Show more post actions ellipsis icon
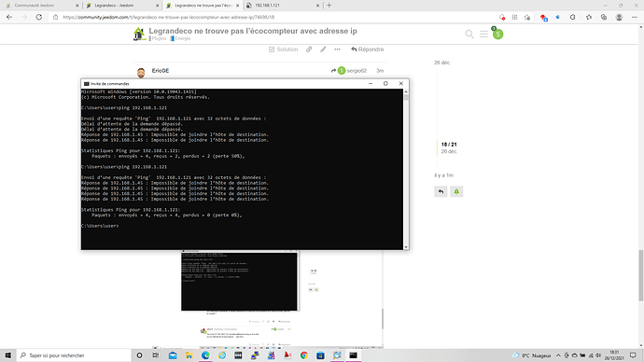 [337, 49]
